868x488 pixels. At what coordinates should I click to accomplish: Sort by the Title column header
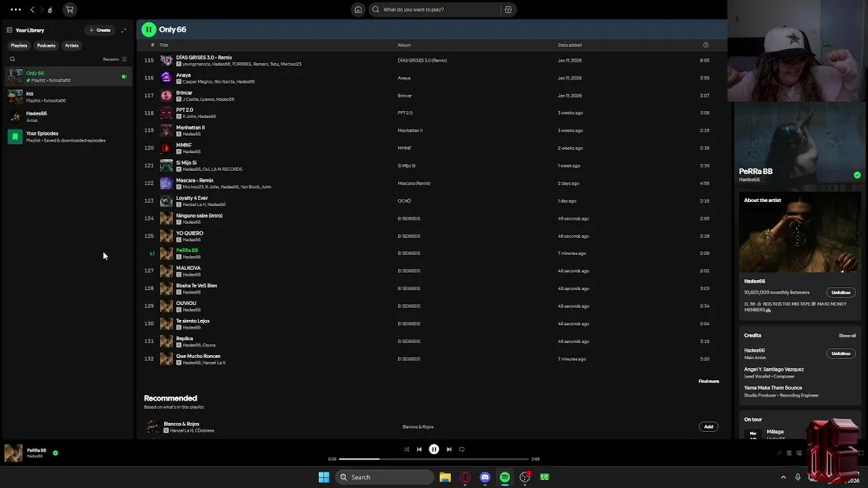coord(163,45)
